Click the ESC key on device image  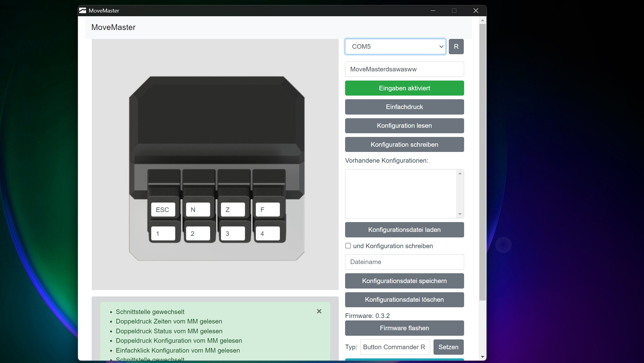click(163, 210)
